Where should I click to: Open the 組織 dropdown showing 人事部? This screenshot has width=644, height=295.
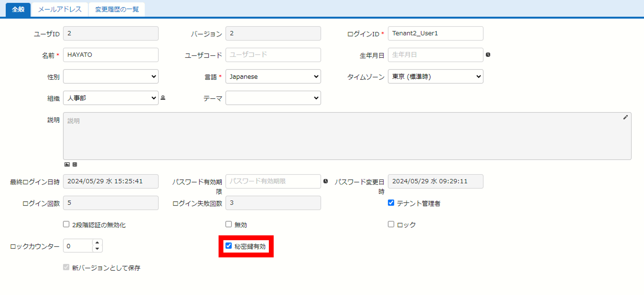[111, 98]
